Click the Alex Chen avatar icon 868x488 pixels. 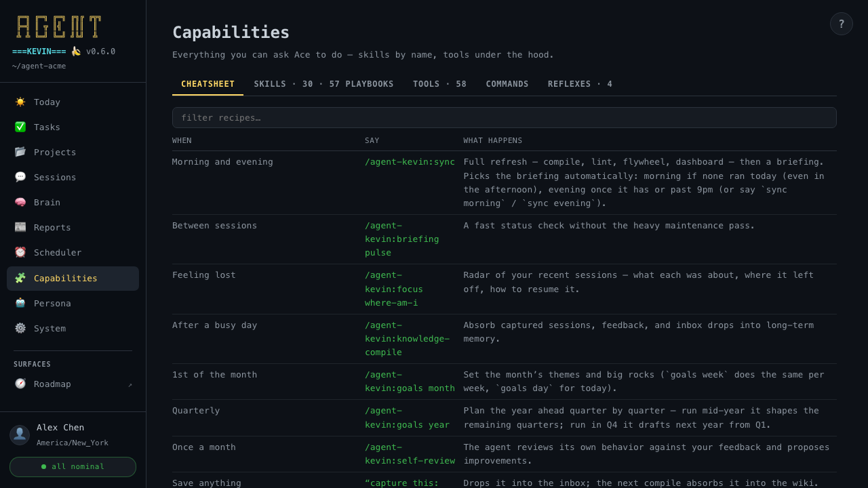[x=20, y=435]
